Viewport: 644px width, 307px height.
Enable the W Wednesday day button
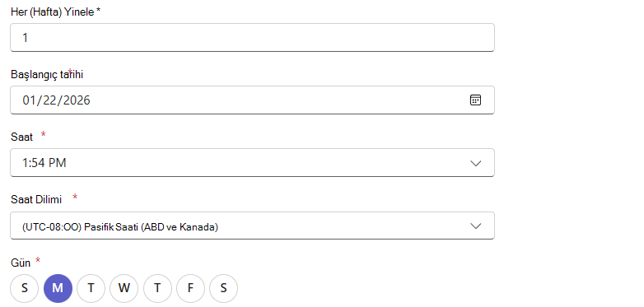124,288
